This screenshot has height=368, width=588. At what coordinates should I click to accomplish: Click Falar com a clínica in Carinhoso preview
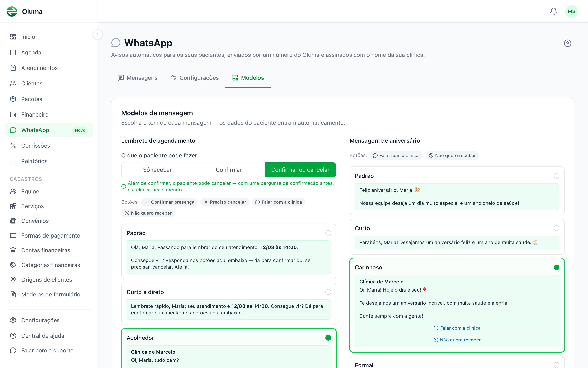coord(457,328)
